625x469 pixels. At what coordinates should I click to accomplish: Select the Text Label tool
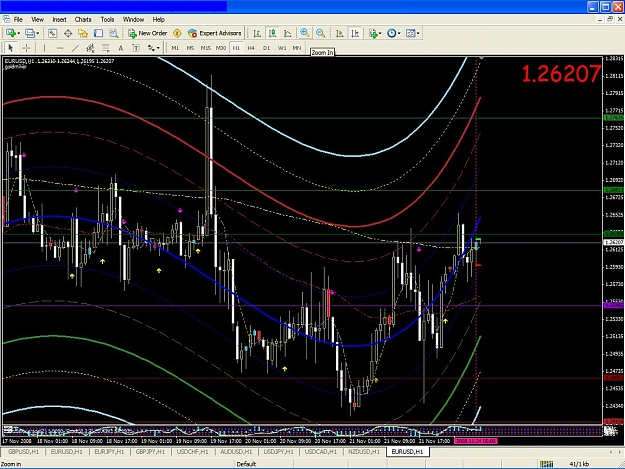tap(136, 48)
